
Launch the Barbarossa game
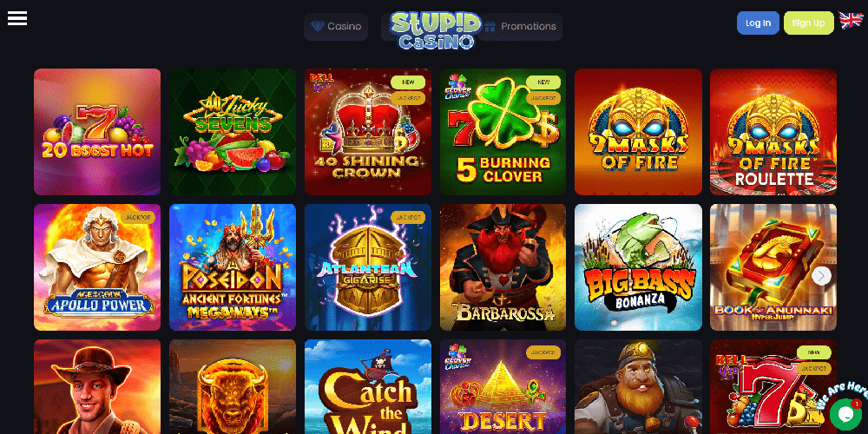click(503, 267)
